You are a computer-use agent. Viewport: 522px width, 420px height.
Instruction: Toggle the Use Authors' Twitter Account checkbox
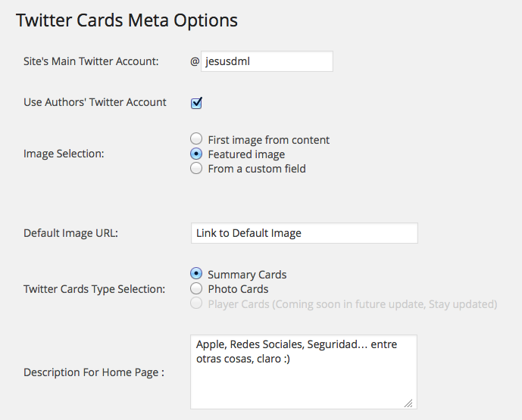click(x=196, y=103)
